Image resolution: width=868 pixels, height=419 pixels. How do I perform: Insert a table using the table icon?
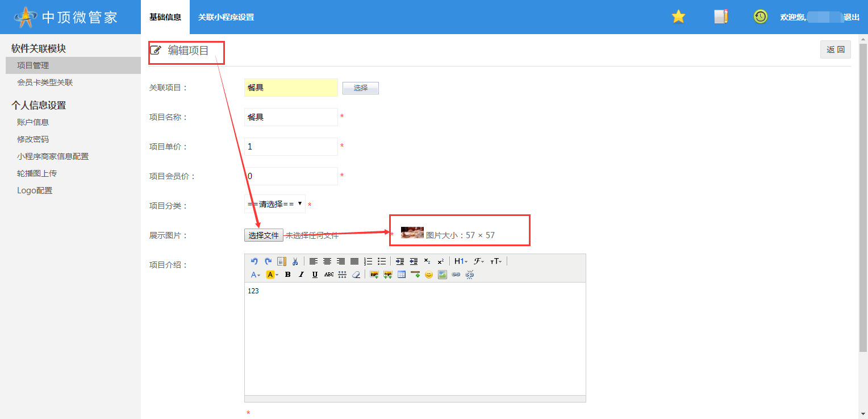(402, 275)
